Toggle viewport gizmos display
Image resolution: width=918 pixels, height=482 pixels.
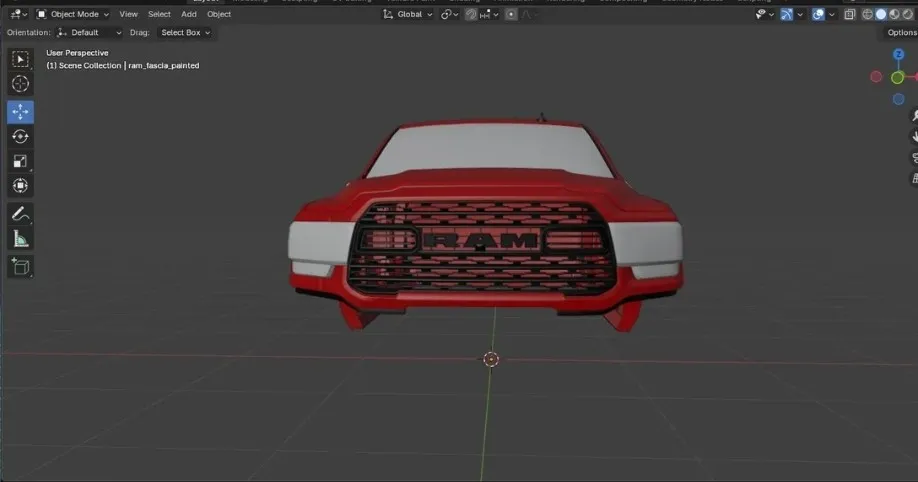[786, 14]
